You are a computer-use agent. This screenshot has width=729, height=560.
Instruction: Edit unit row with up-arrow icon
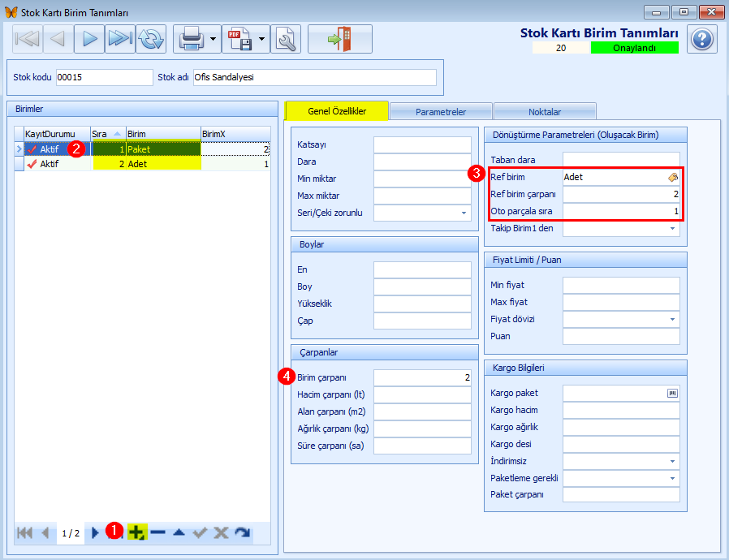pyautogui.click(x=179, y=532)
